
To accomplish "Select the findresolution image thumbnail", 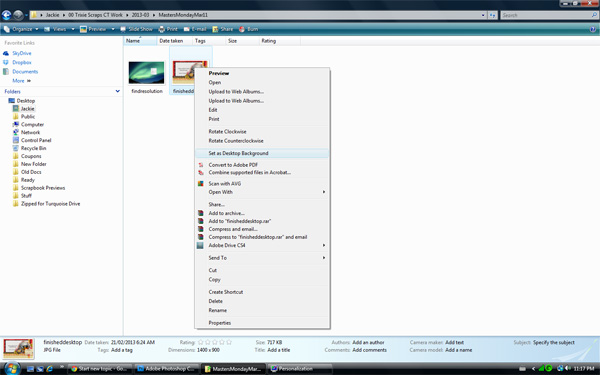I will pos(147,73).
